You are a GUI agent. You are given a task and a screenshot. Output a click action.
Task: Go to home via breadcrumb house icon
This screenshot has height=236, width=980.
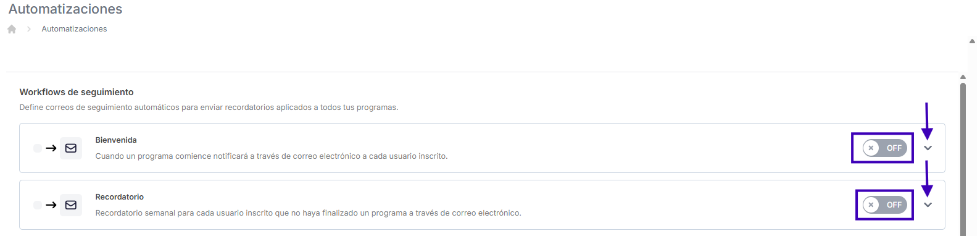click(x=12, y=29)
